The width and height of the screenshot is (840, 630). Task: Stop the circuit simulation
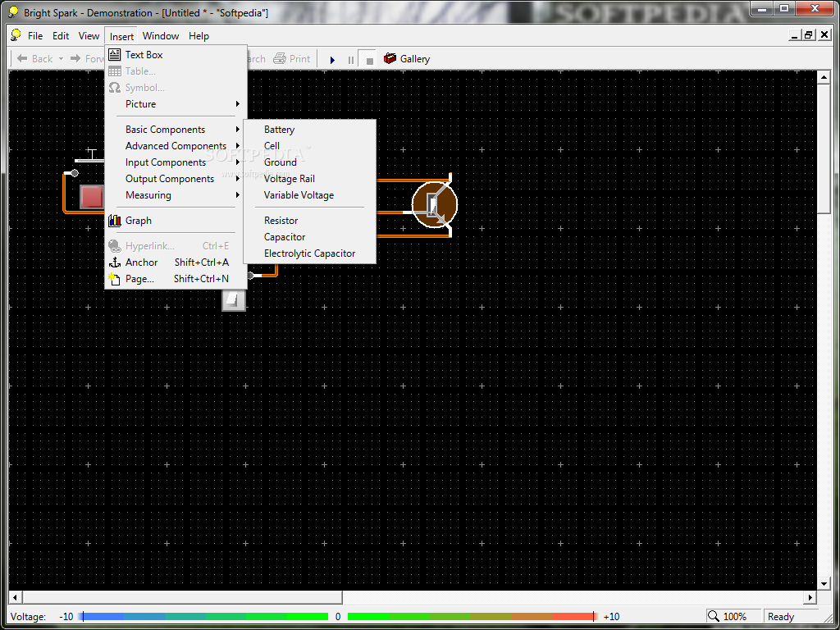369,59
